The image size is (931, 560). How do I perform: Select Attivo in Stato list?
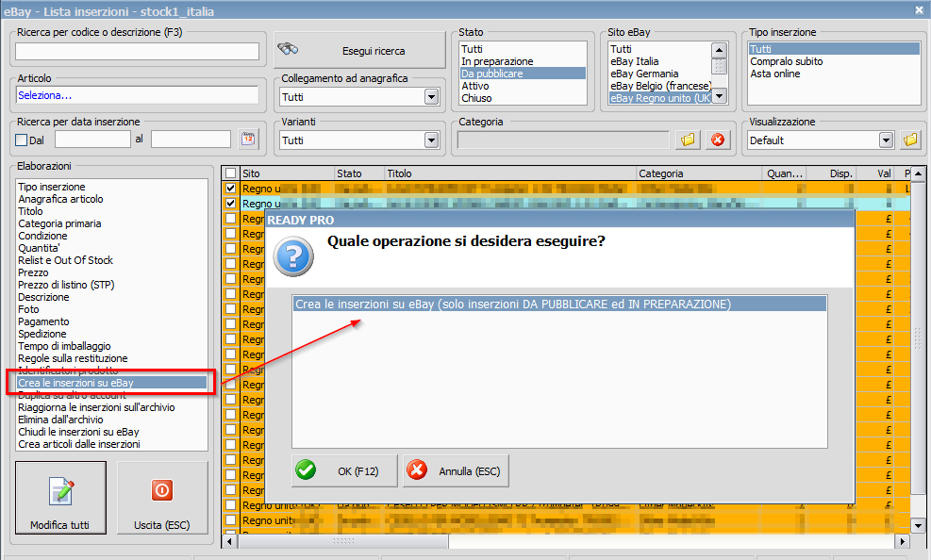click(x=475, y=86)
